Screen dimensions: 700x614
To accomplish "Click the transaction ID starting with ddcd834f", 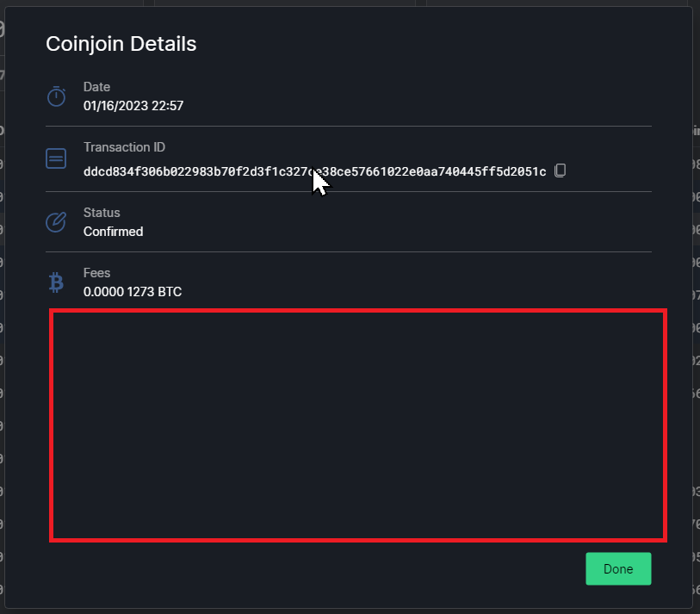I will pos(314,171).
